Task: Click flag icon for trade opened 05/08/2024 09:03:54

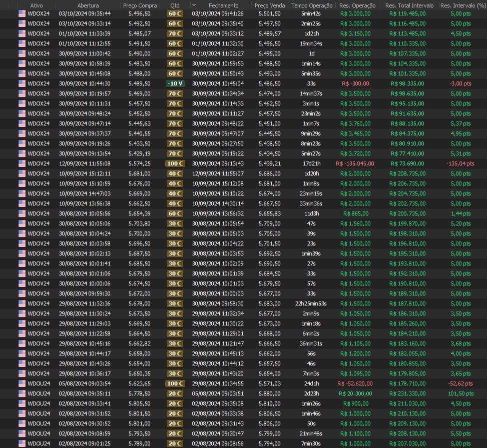Action: click(x=22, y=383)
